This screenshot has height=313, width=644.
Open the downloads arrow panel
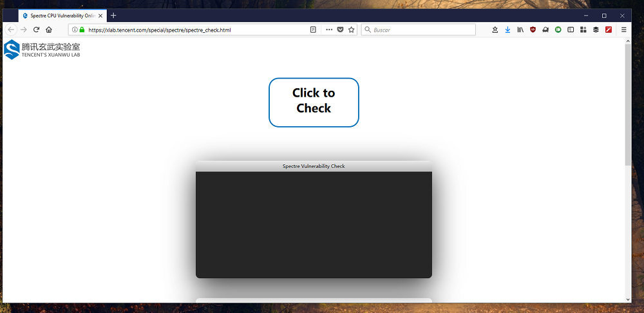[x=507, y=30]
